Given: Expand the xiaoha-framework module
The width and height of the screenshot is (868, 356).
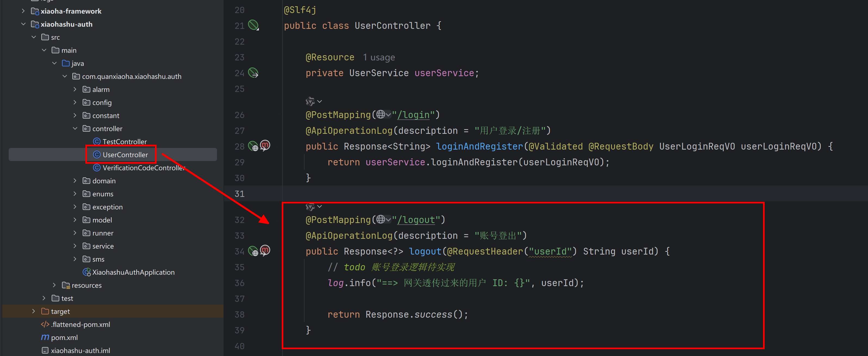Looking at the screenshot, I should (x=23, y=11).
